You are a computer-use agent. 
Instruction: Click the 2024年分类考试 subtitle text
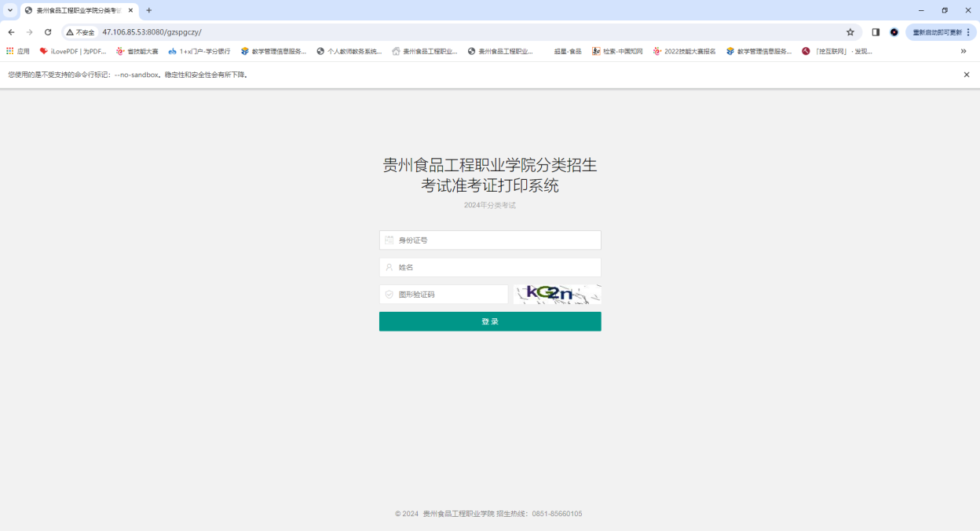490,205
